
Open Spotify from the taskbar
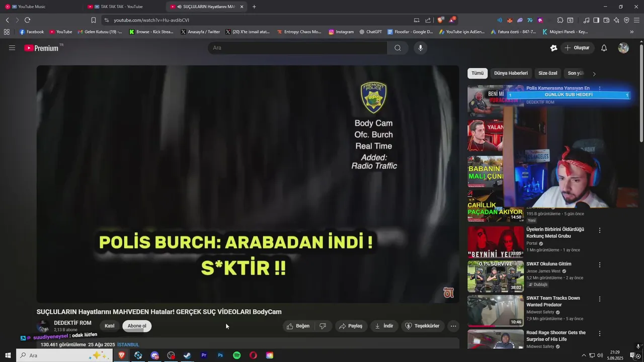tap(237, 355)
